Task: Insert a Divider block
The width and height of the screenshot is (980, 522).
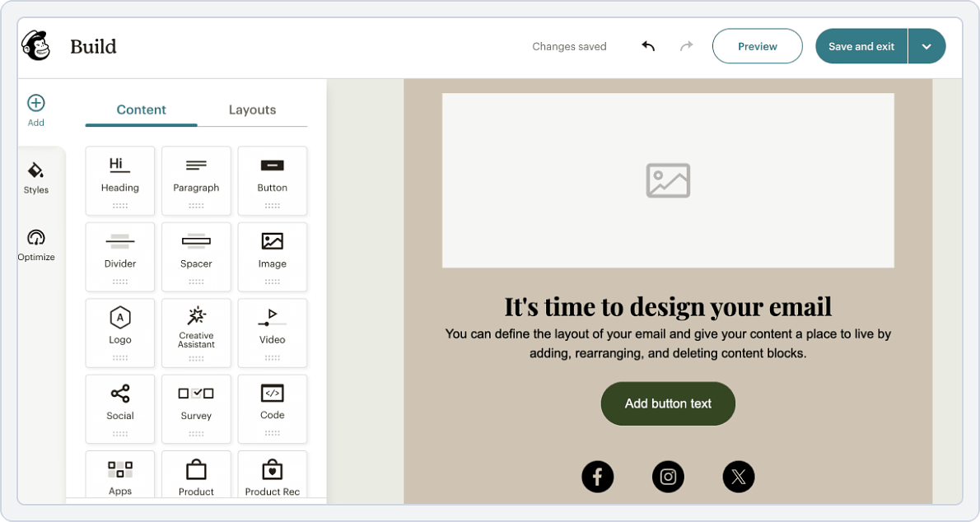Action: [120, 257]
